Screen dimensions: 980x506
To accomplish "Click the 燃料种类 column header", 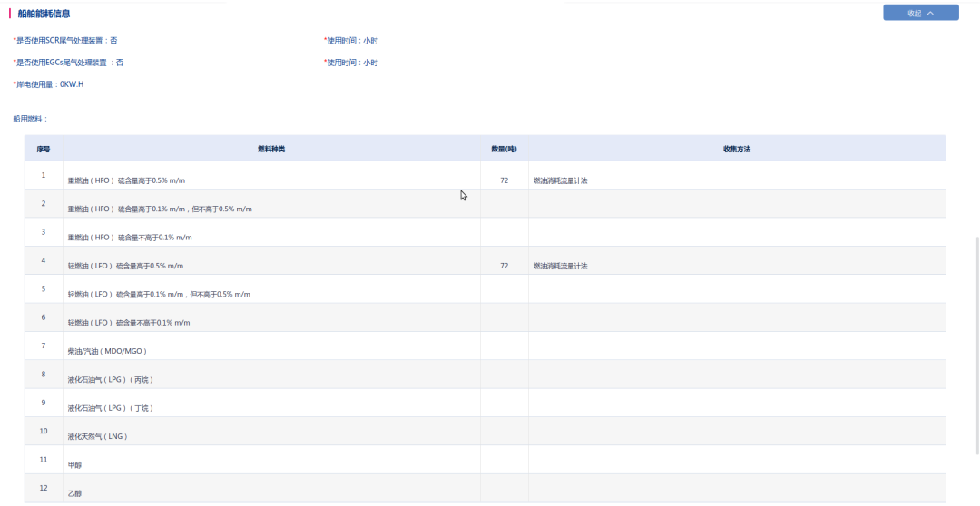I will [x=271, y=150].
